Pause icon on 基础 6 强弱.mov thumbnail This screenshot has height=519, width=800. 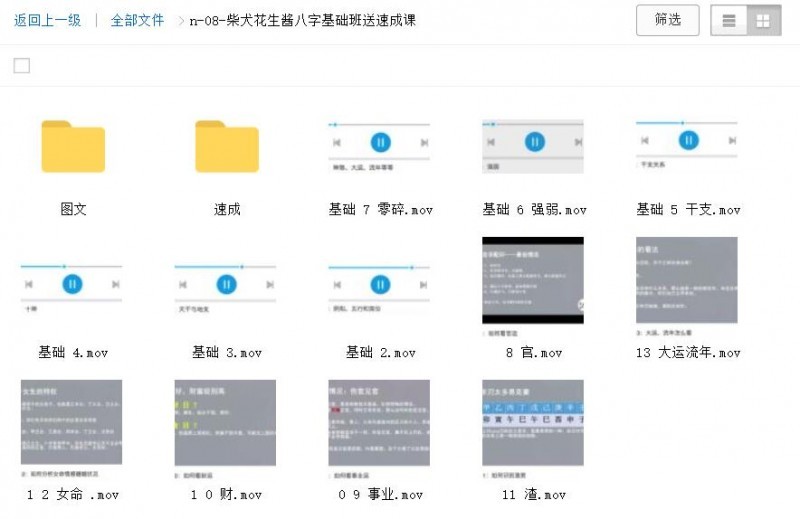pos(535,142)
